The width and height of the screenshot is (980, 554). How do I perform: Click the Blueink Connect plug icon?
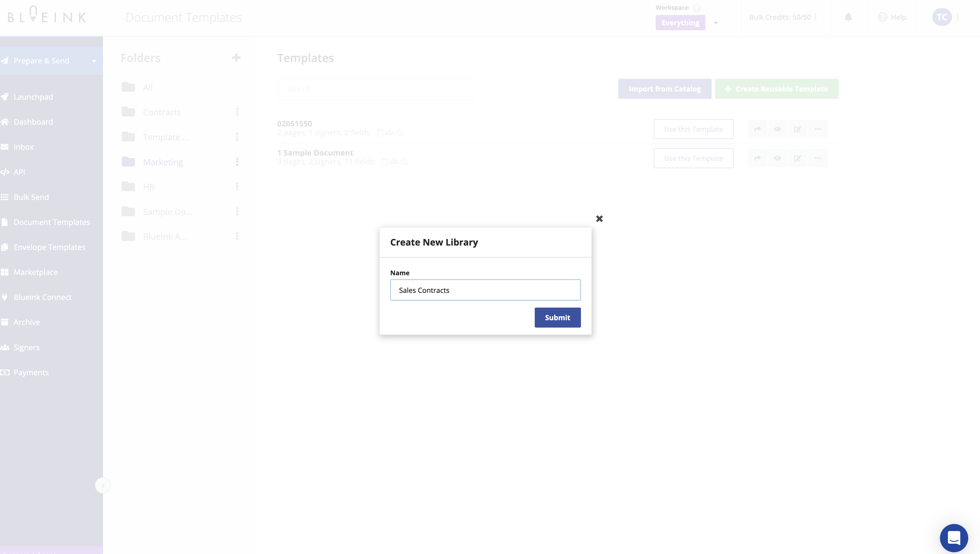(x=5, y=297)
